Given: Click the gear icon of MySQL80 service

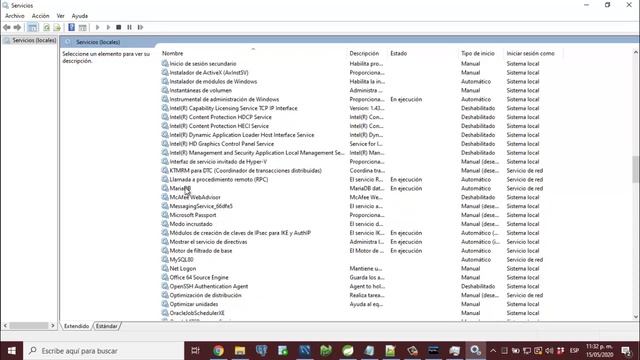Looking at the screenshot, I should click(165, 260).
